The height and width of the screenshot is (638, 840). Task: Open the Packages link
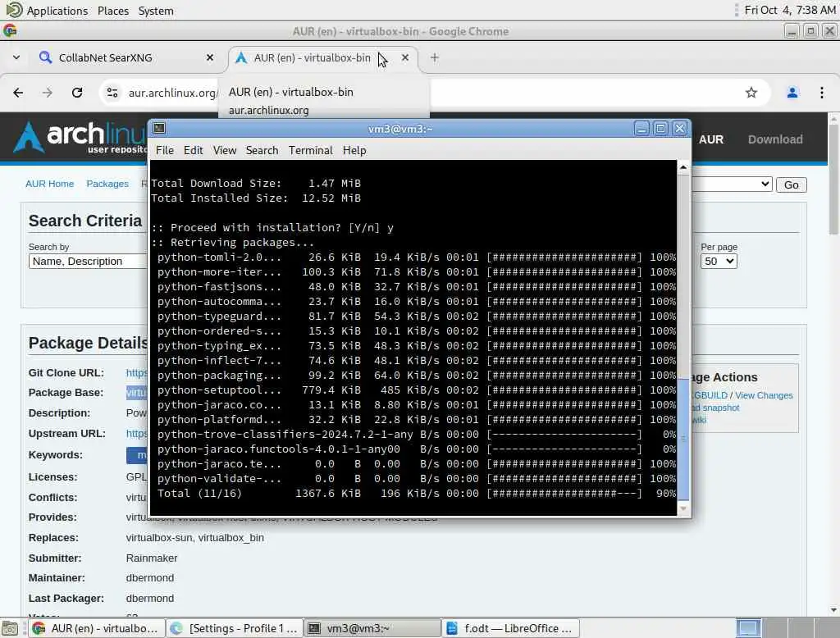[x=107, y=184]
